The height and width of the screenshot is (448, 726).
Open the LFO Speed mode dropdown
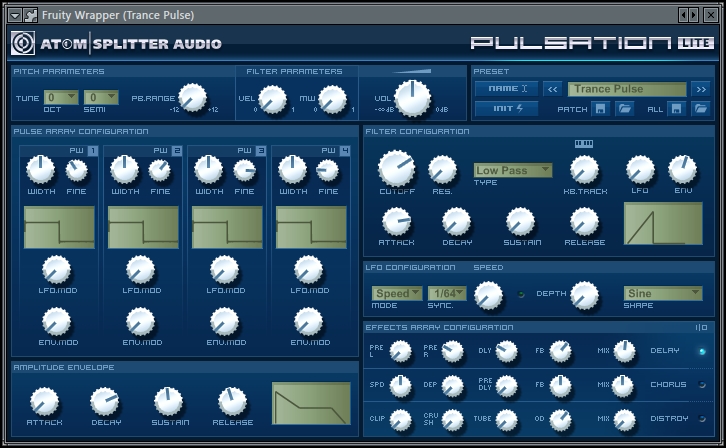pyautogui.click(x=397, y=293)
